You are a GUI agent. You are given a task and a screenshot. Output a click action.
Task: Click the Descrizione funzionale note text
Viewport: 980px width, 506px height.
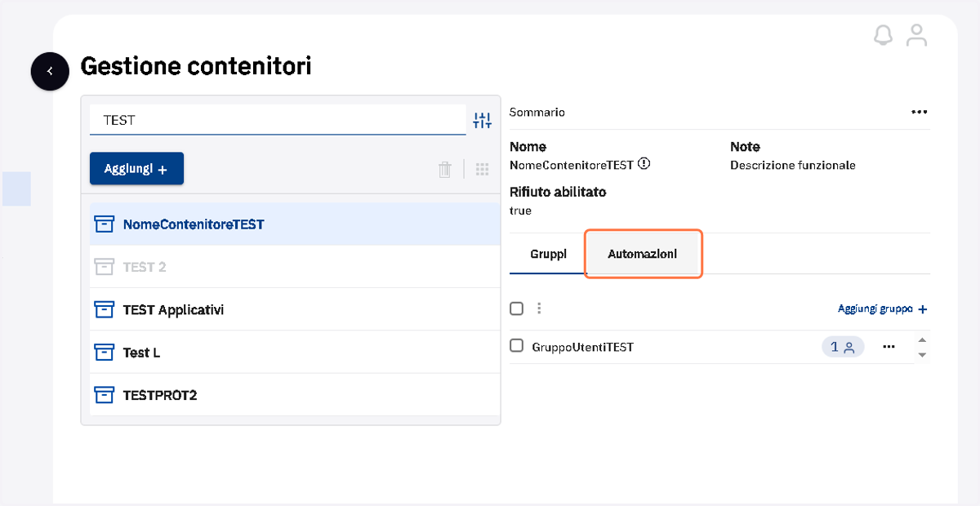(792, 165)
